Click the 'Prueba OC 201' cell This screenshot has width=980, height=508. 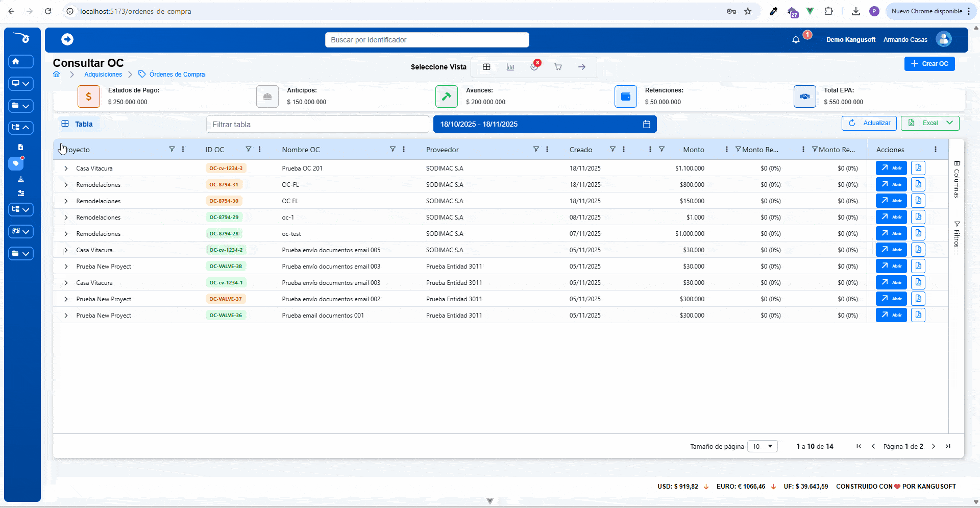302,168
